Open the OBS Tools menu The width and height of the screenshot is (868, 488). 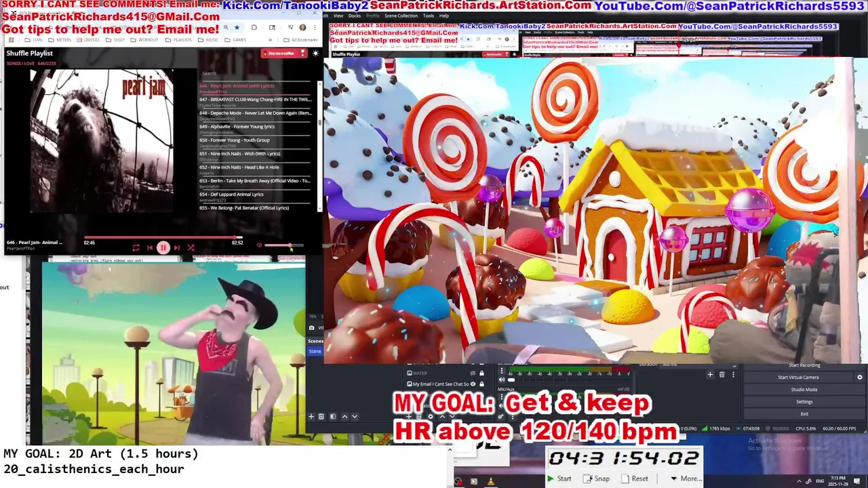[429, 16]
